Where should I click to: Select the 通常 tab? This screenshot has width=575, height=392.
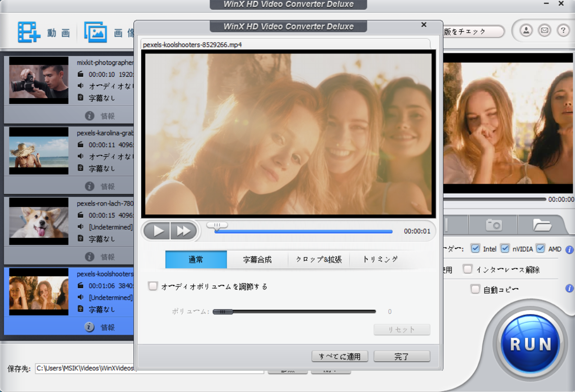click(x=196, y=259)
